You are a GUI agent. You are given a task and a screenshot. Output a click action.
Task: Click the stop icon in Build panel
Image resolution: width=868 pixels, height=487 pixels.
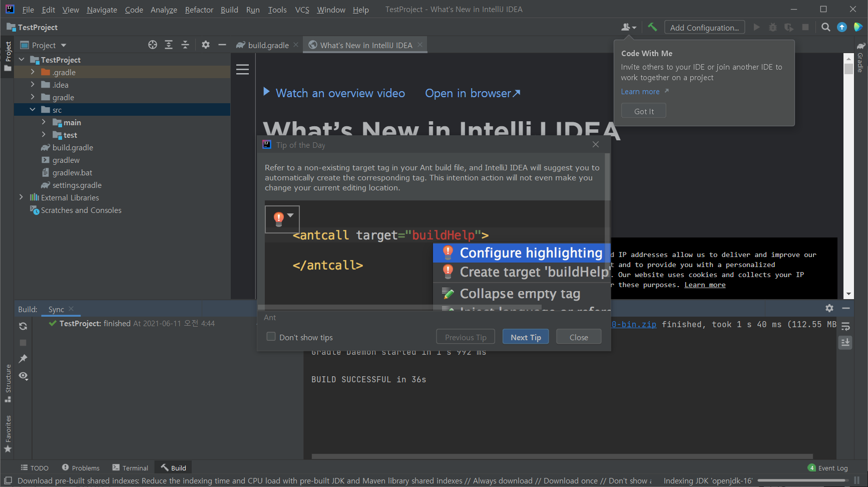click(23, 343)
